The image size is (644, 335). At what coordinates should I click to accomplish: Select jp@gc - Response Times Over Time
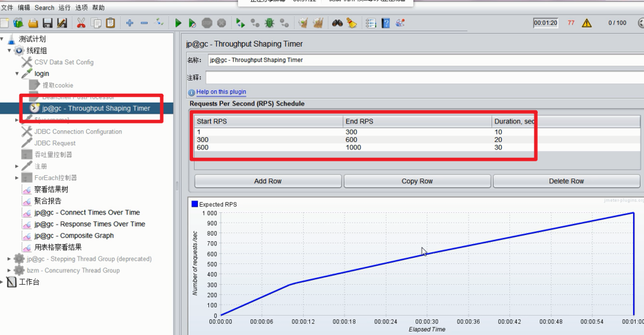coord(90,224)
